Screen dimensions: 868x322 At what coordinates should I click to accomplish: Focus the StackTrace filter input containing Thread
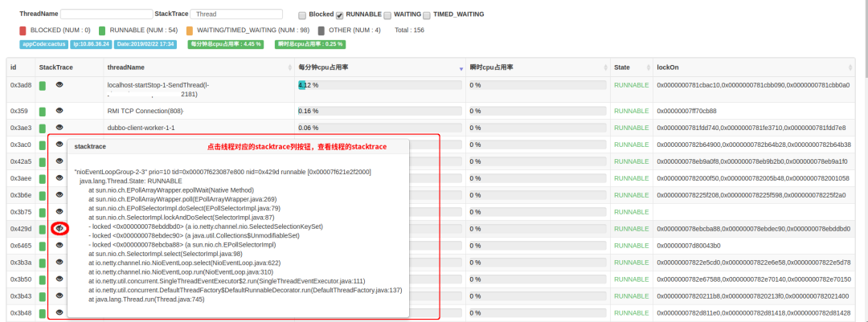[236, 14]
